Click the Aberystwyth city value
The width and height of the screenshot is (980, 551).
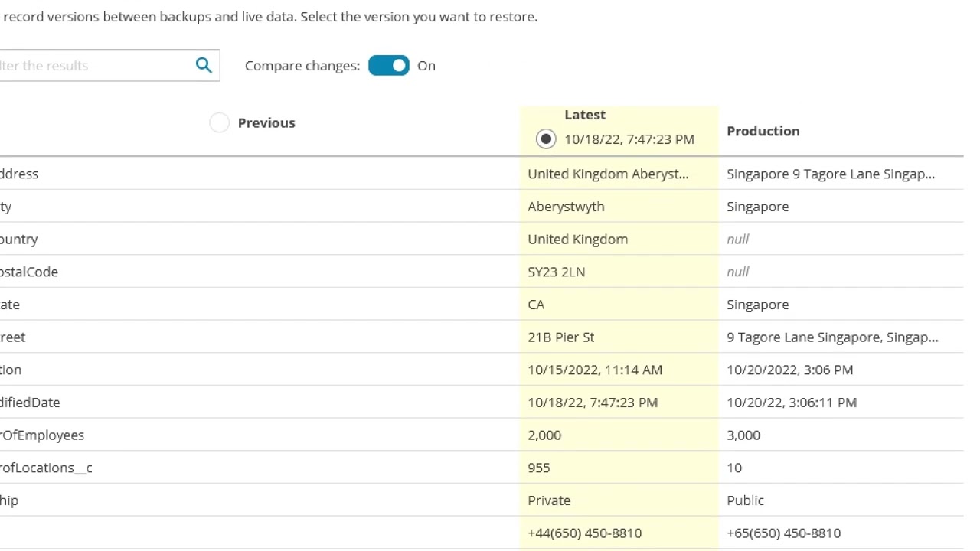tap(566, 207)
